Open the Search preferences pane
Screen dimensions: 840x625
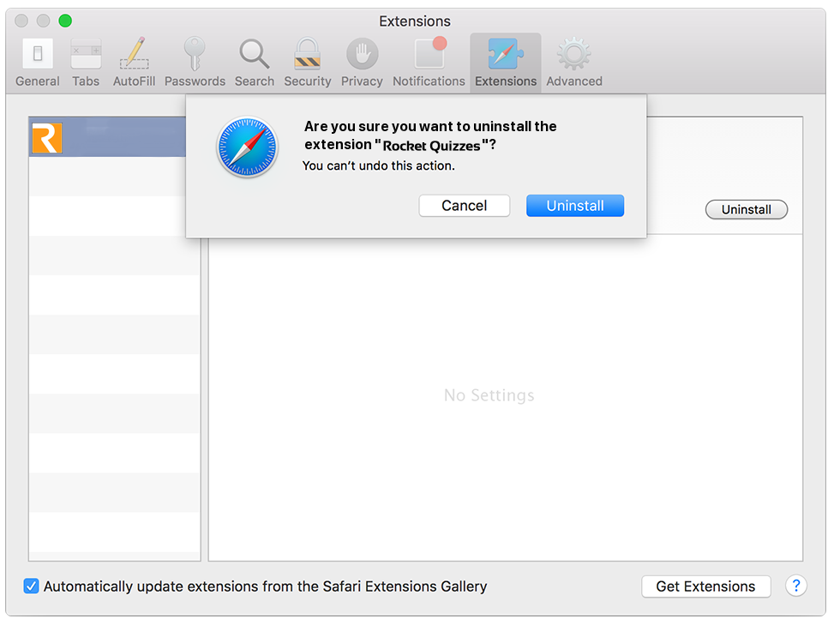255,63
